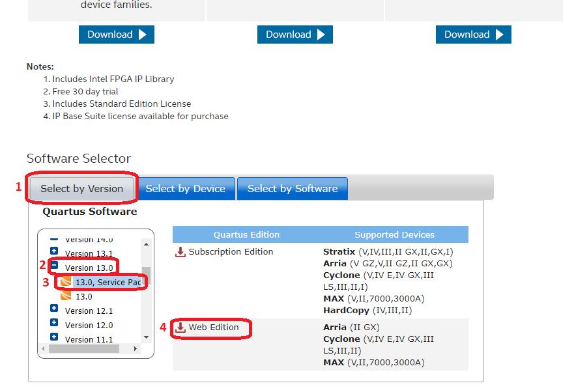This screenshot has width=574, height=392.
Task: Open the Select by Version tab
Action: 81,188
